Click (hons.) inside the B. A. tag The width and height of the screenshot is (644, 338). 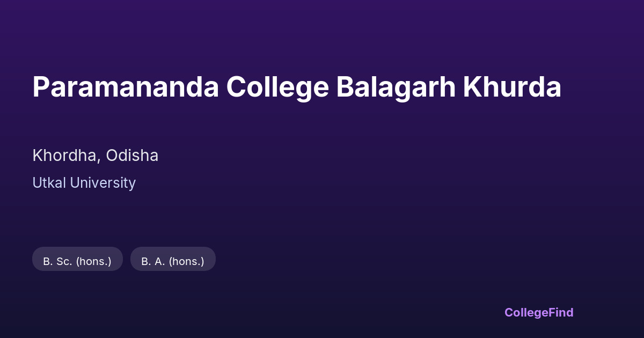coord(187,261)
